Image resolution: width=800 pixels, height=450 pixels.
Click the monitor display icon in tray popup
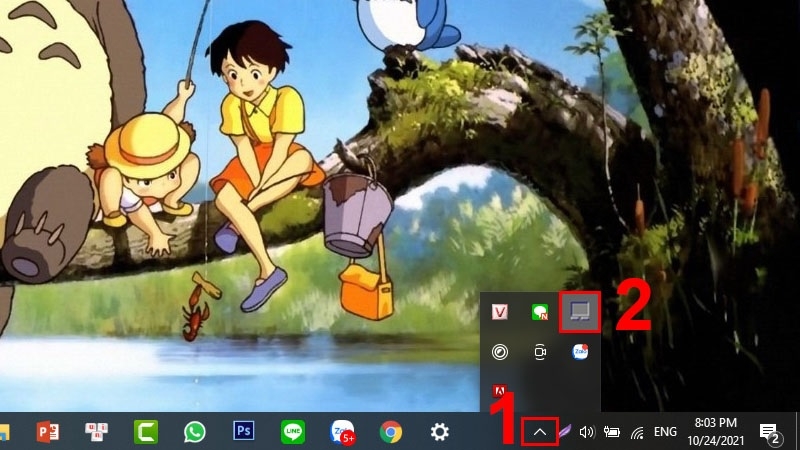coord(580,311)
